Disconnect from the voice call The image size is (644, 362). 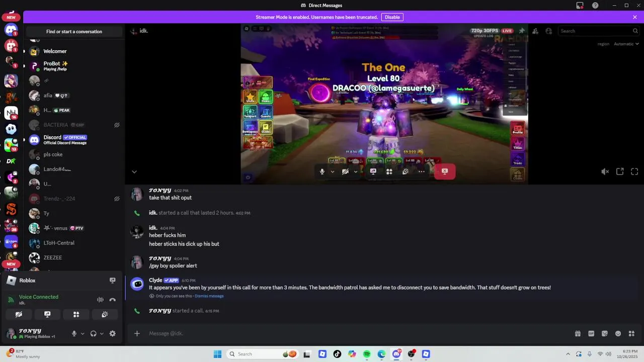pyautogui.click(x=112, y=300)
